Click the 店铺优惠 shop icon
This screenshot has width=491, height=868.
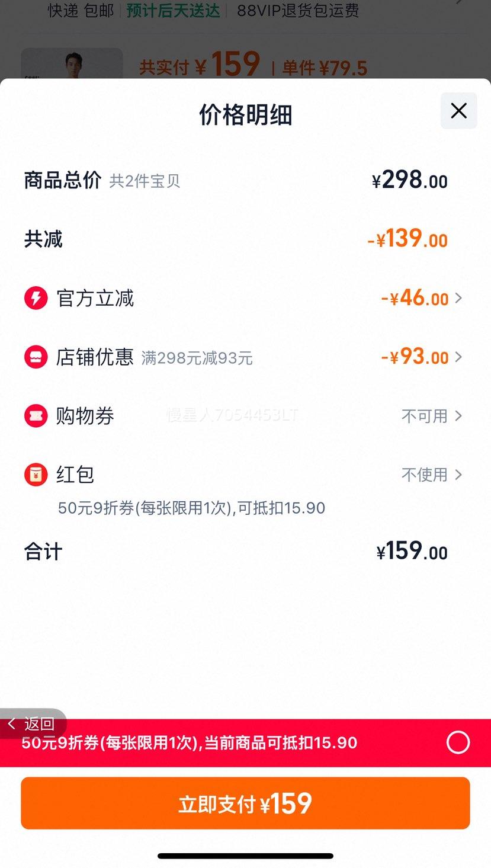pos(36,357)
